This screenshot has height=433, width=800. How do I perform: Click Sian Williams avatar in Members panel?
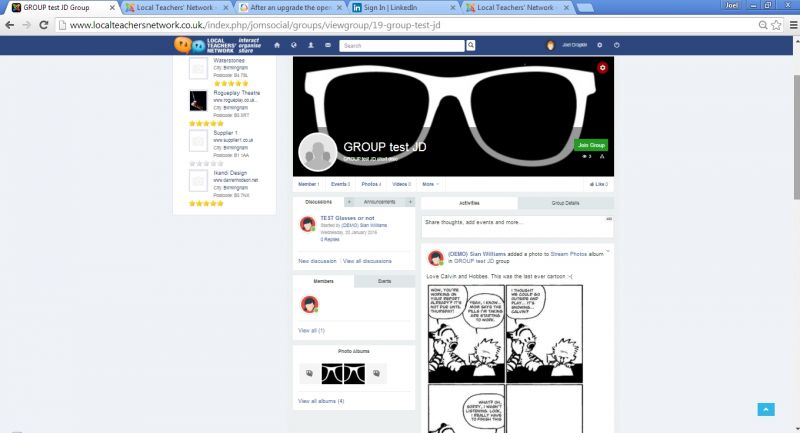tap(309, 304)
